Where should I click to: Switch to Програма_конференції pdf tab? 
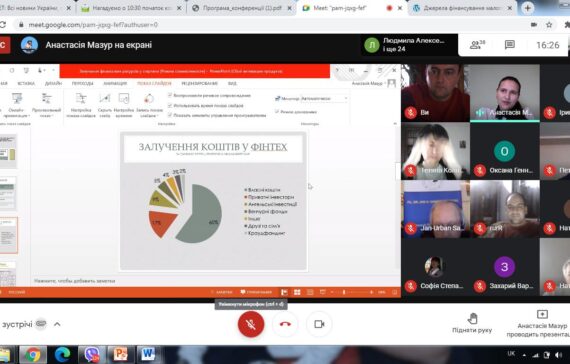pos(242,8)
